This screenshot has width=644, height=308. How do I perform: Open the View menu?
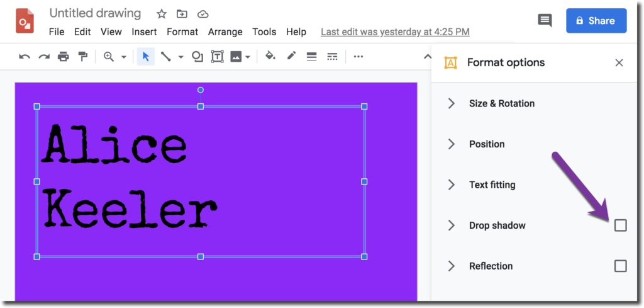[x=111, y=31]
